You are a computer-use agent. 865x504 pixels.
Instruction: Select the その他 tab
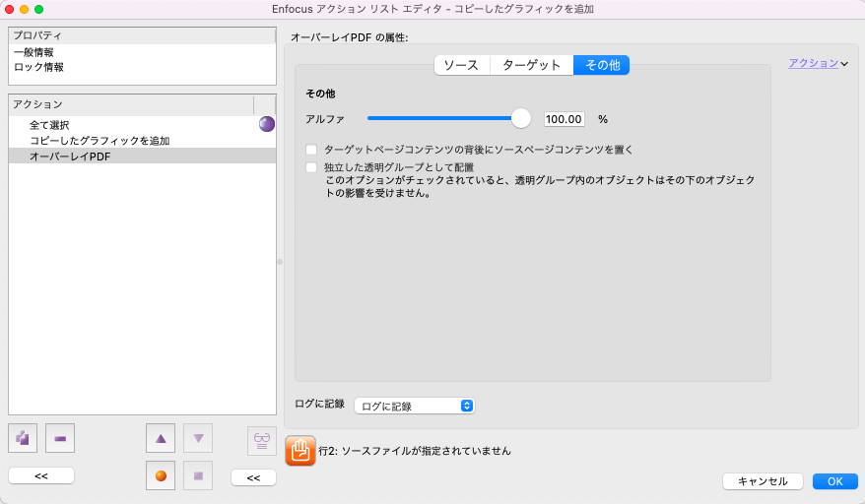(601, 65)
